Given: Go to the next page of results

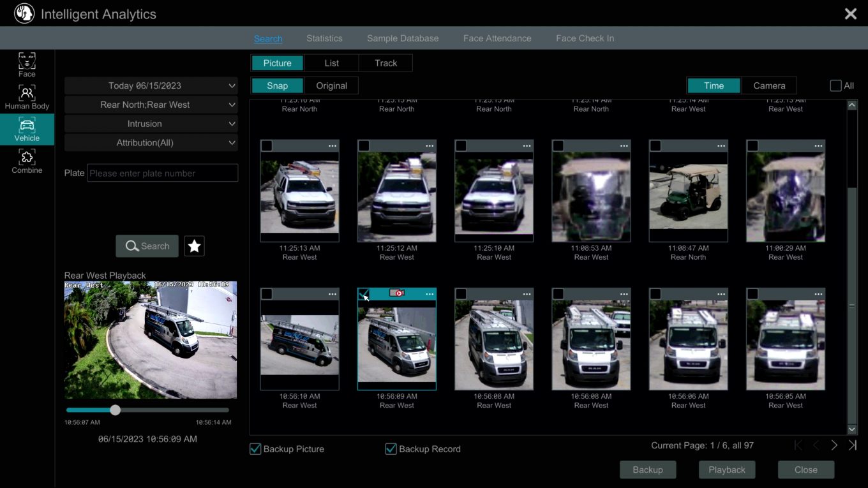Looking at the screenshot, I should click(x=834, y=445).
